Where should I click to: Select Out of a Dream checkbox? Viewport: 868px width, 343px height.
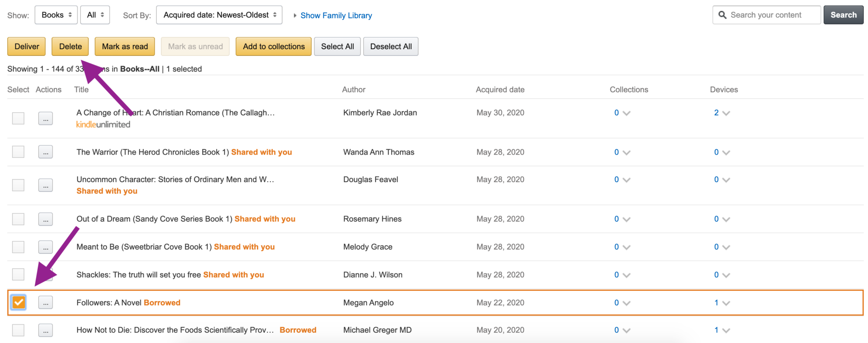pyautogui.click(x=18, y=219)
